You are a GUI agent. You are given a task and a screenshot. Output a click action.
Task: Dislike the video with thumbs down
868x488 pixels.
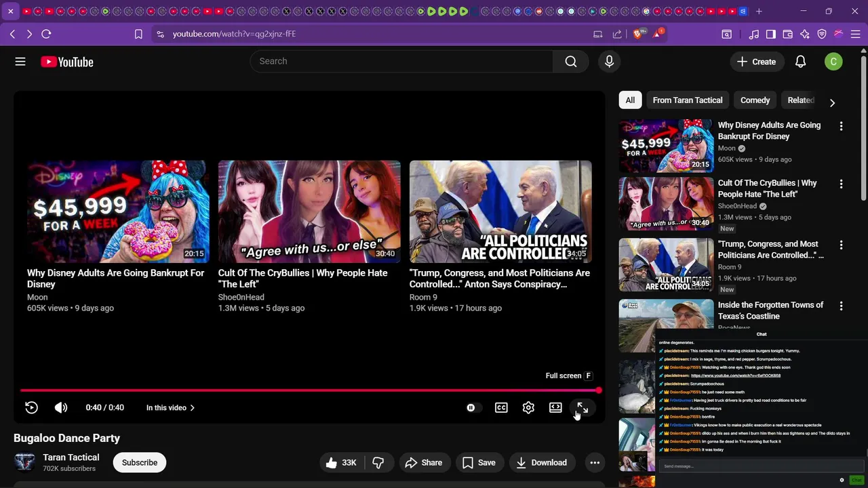click(378, 463)
